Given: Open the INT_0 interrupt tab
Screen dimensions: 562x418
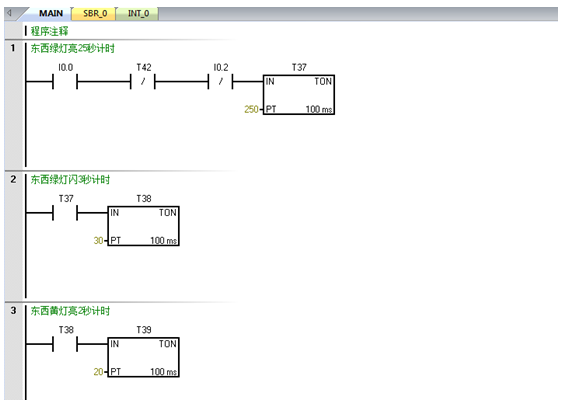Looking at the screenshot, I should coord(138,14).
